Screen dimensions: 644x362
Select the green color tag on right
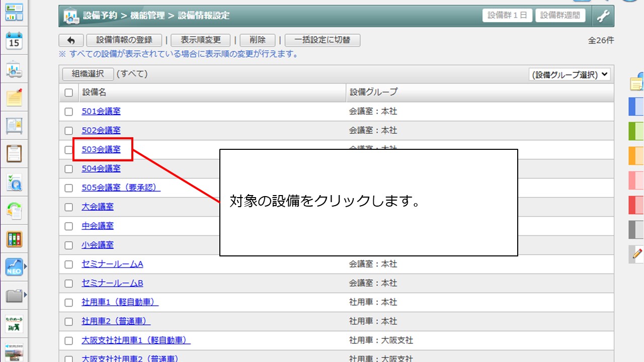tap(636, 132)
